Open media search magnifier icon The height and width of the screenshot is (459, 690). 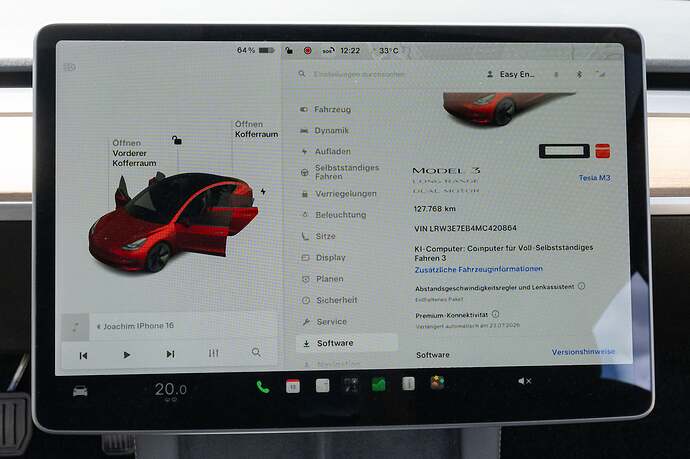pos(256,353)
